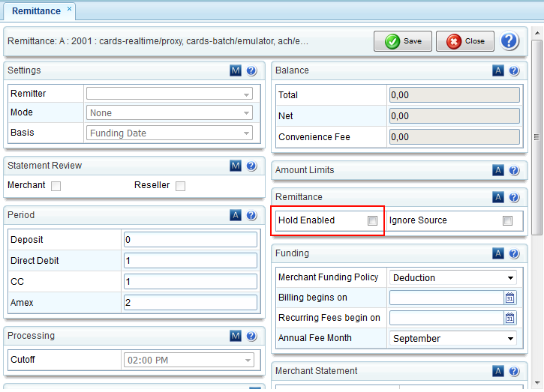Click the M icon in Settings panel
The image size is (544, 392).
pyautogui.click(x=236, y=70)
